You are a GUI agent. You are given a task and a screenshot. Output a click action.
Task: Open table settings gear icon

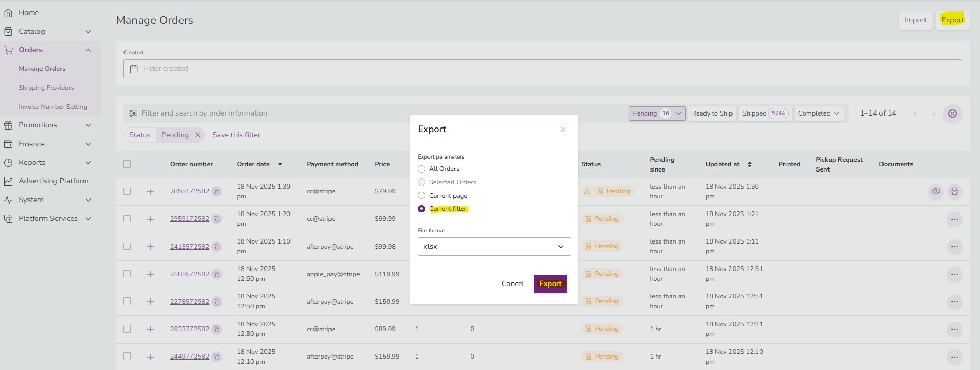(x=952, y=113)
